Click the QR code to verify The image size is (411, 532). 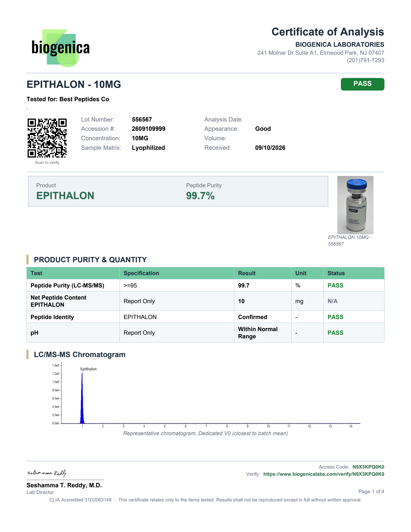pyautogui.click(x=47, y=138)
